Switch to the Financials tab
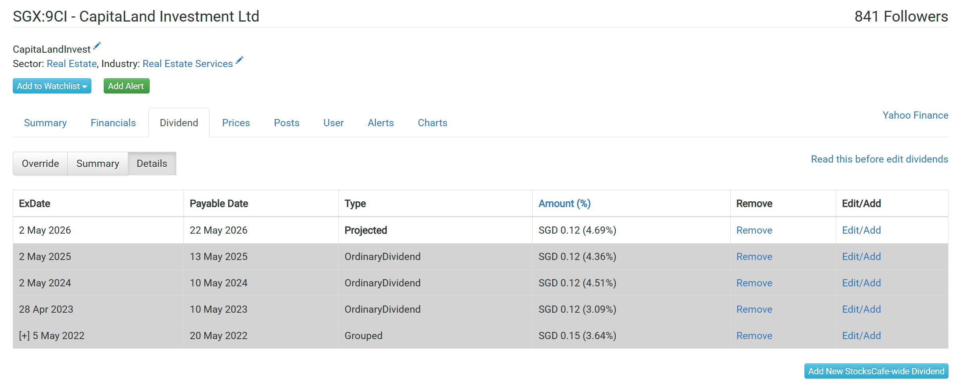 click(x=113, y=123)
